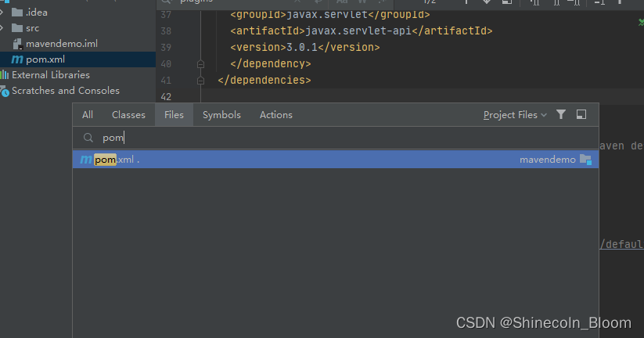The width and height of the screenshot is (644, 338).
Task: Click the External Libraries bar-chart icon
Action: pos(5,75)
